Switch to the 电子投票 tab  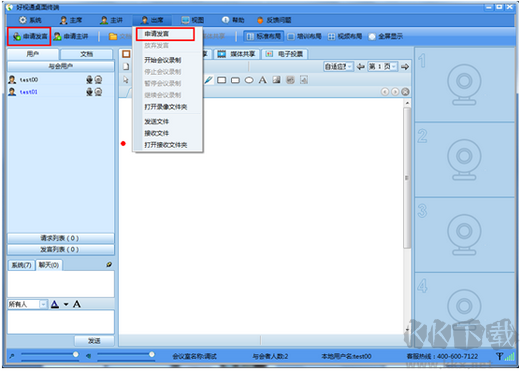(284, 54)
